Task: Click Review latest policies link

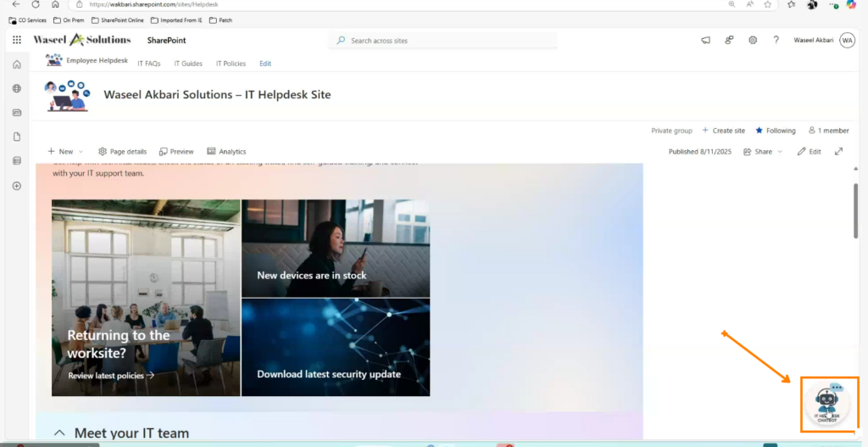Action: (x=111, y=376)
